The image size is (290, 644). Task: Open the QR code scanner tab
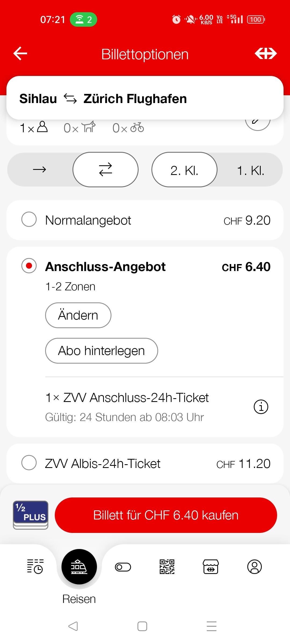coord(167,567)
